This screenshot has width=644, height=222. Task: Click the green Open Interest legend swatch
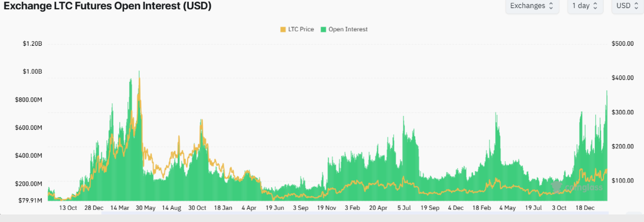click(323, 30)
